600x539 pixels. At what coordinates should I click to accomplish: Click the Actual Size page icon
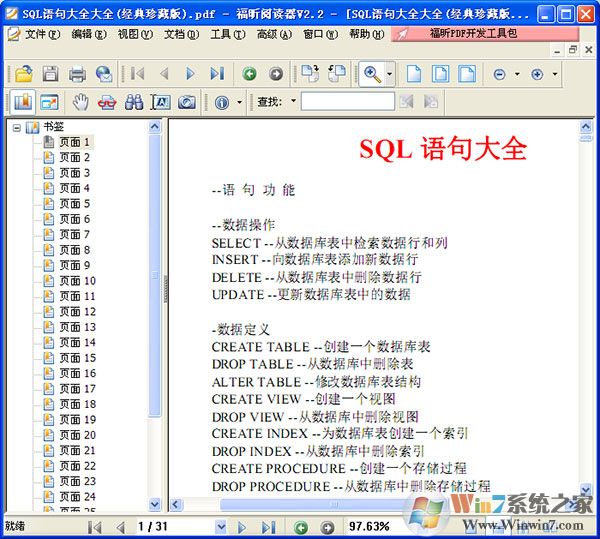pyautogui.click(x=414, y=73)
